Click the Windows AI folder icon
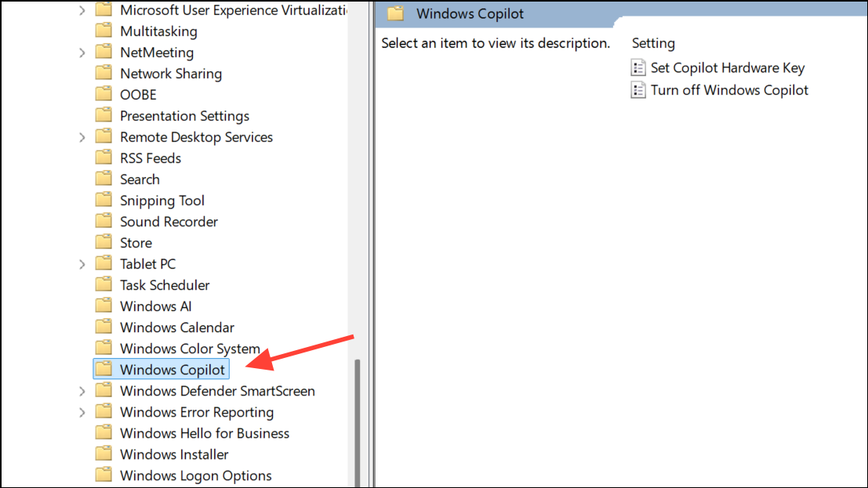Image resolution: width=868 pixels, height=488 pixels. click(104, 306)
